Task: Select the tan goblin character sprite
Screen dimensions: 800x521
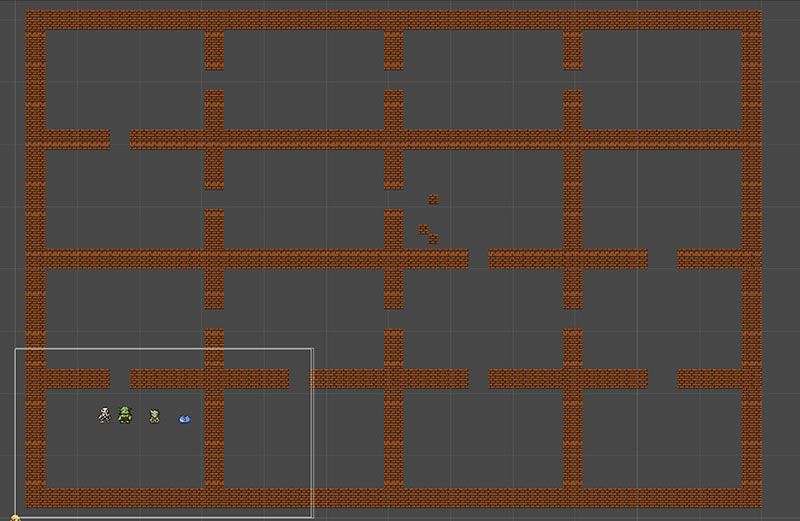Action: click(154, 416)
